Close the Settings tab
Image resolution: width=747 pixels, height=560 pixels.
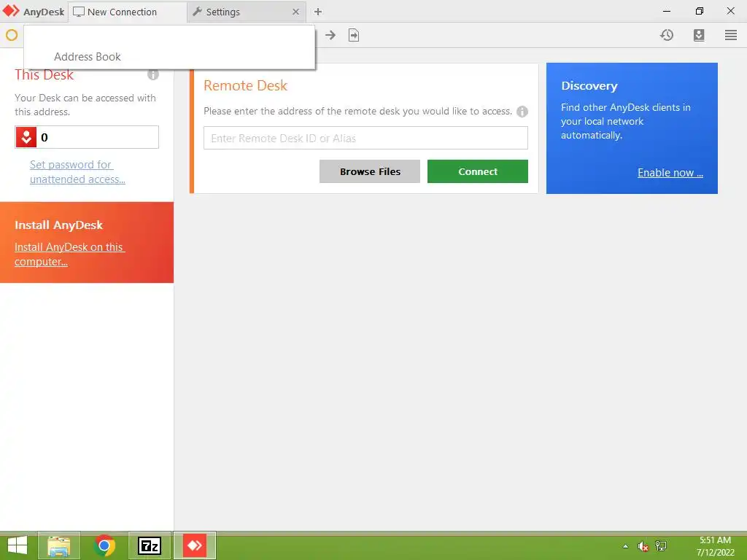pyautogui.click(x=296, y=12)
